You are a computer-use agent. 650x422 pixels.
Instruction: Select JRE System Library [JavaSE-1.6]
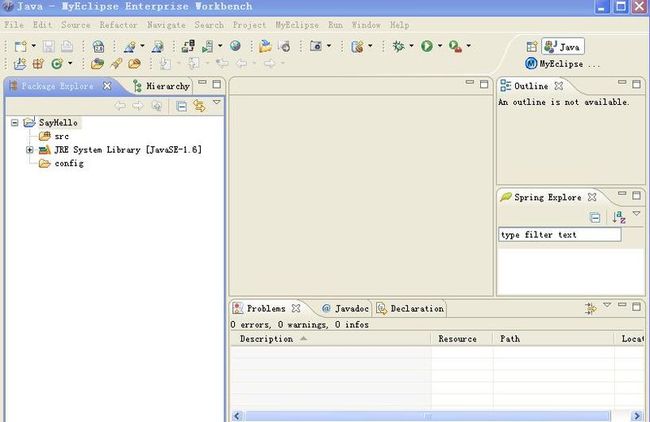point(128,150)
